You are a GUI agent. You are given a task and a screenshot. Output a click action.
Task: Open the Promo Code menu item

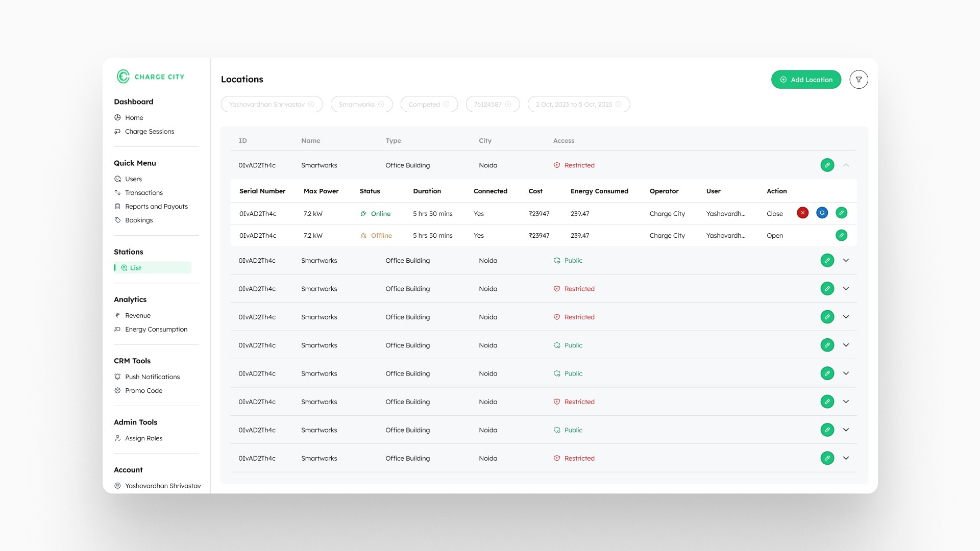[x=143, y=391]
